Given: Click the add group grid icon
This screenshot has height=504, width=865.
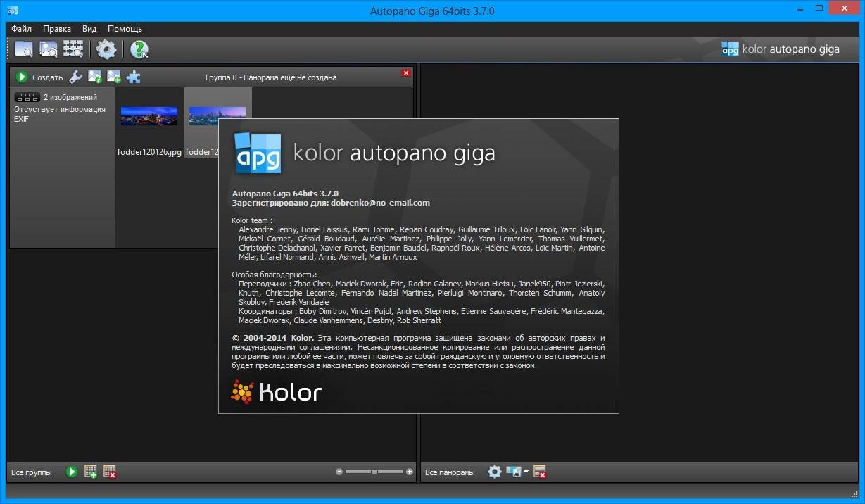Looking at the screenshot, I should [x=91, y=472].
